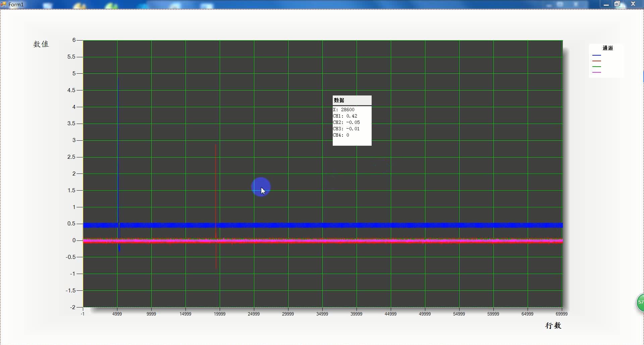Click the "CH2: -0.05" reading

[x=346, y=122]
